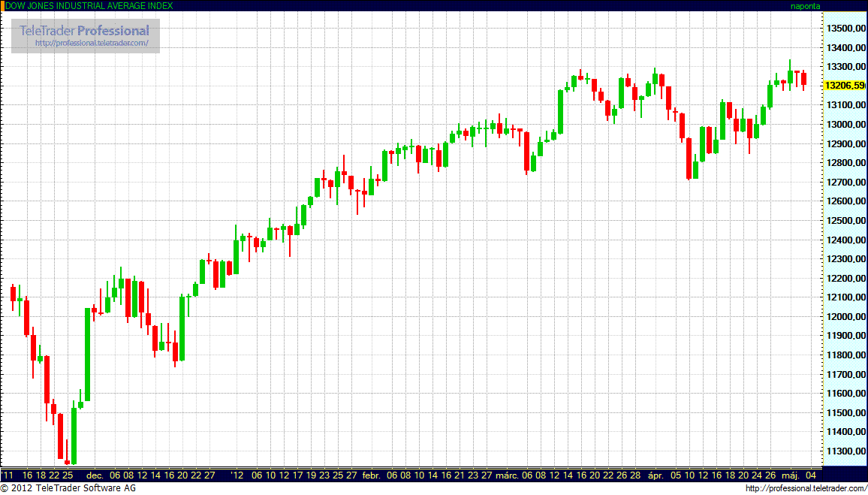Open the professional.teletrader.com link in footer

(805, 488)
